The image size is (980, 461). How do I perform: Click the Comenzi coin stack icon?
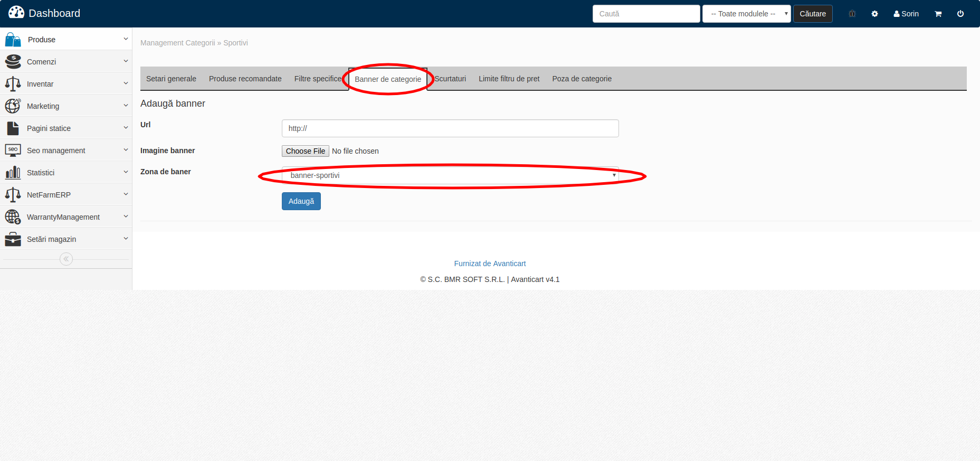(x=13, y=62)
